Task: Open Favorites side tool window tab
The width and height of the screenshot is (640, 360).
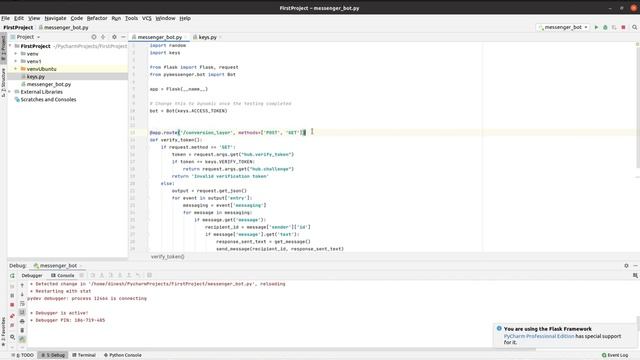Action: [3, 331]
